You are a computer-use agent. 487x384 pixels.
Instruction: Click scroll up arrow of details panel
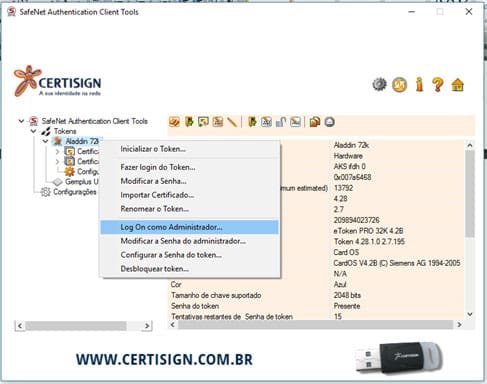point(470,145)
